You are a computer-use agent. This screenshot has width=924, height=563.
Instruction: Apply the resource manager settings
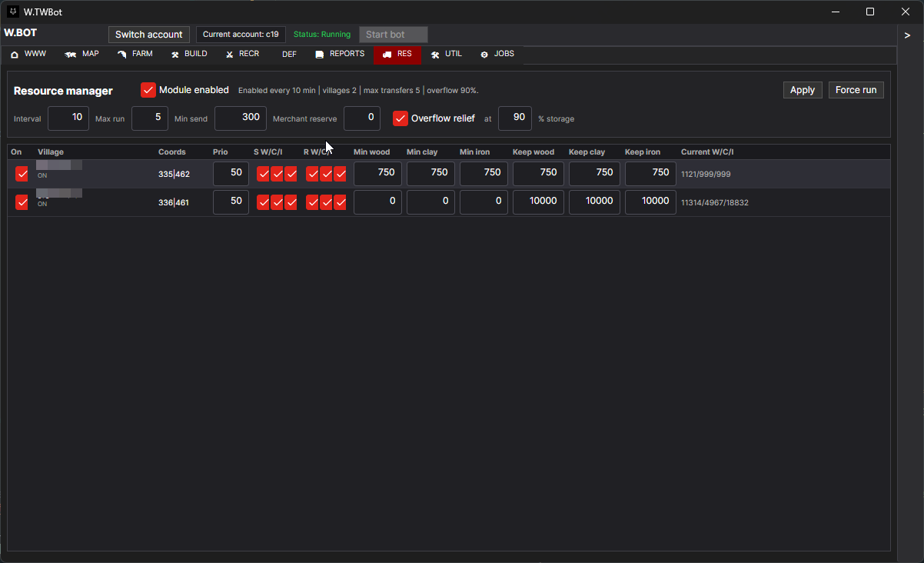click(x=803, y=90)
